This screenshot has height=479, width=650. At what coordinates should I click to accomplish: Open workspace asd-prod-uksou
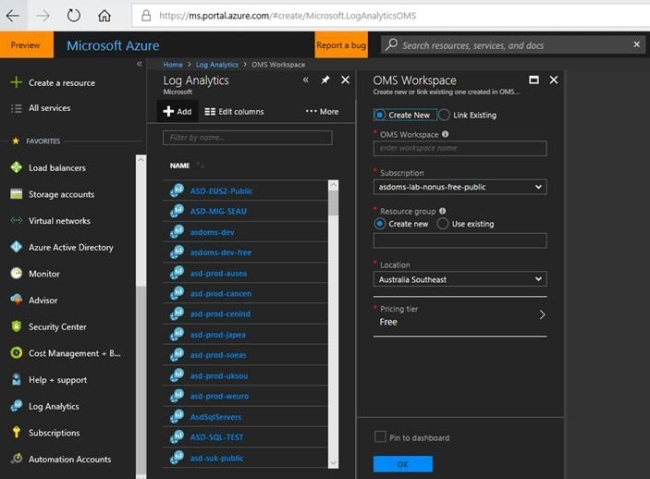pyautogui.click(x=219, y=375)
